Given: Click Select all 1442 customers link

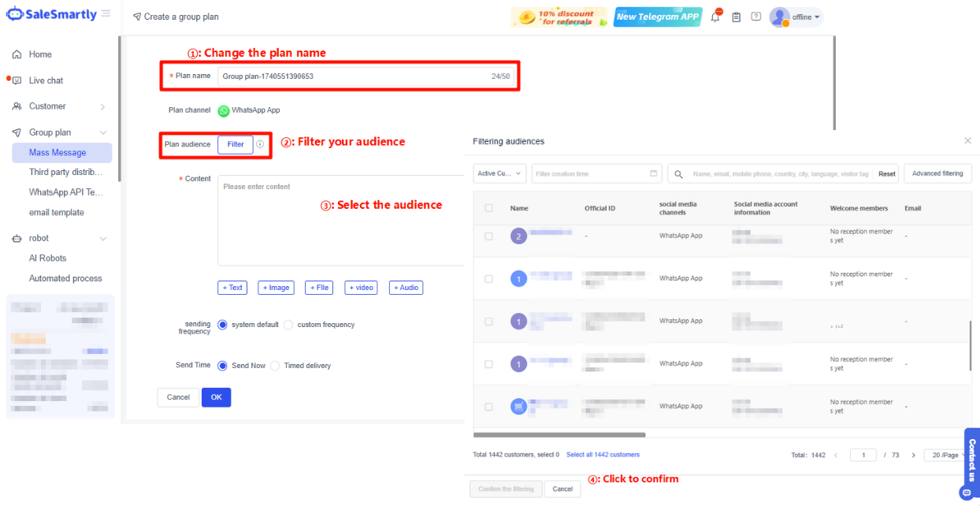Looking at the screenshot, I should tap(603, 455).
